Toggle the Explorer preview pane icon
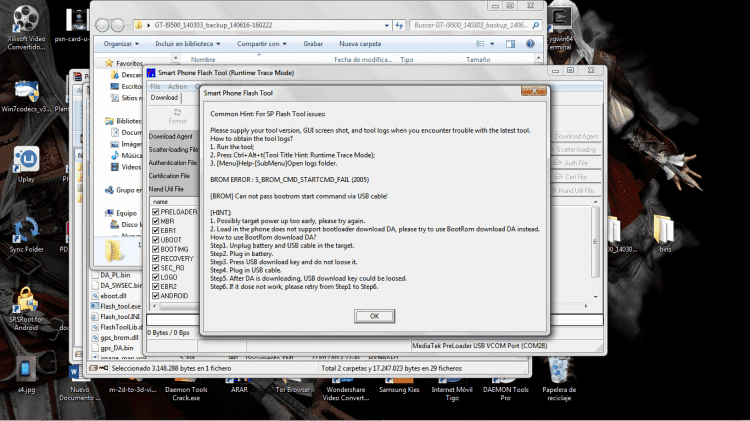Image resolution: width=750 pixels, height=421 pixels. tap(510, 44)
